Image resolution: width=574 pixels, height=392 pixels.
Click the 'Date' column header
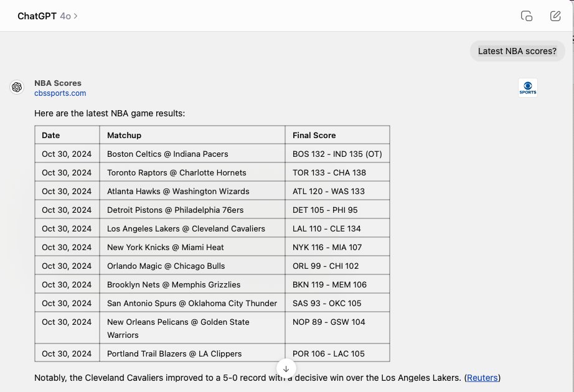[67, 135]
